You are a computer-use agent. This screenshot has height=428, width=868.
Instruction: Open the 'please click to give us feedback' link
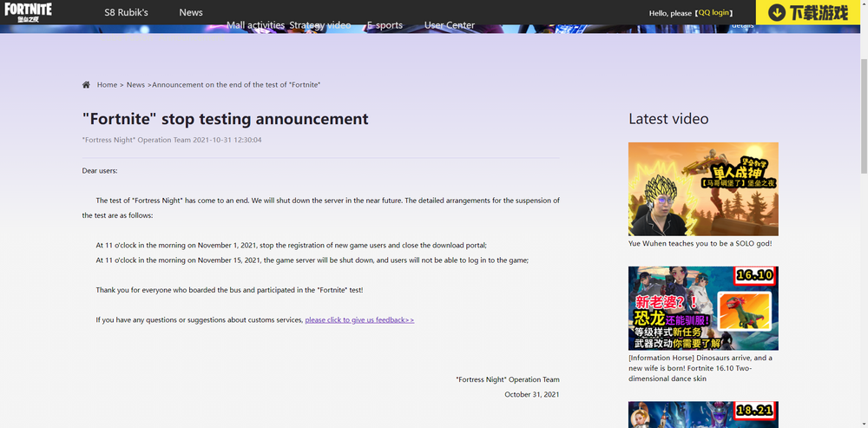click(x=359, y=320)
